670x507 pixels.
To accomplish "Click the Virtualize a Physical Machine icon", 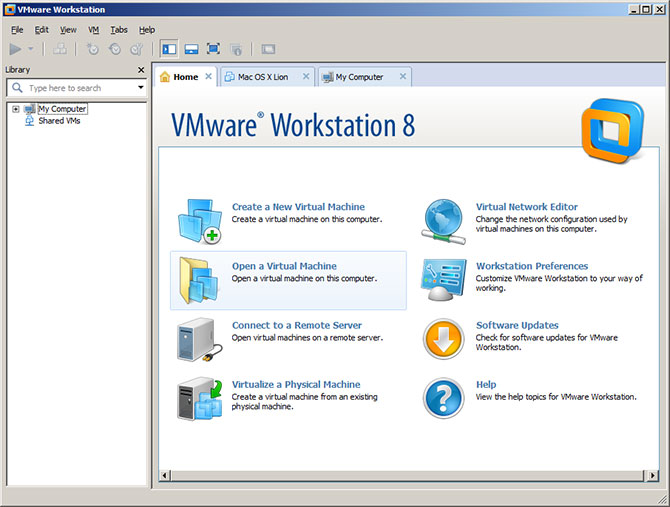I will coord(200,399).
